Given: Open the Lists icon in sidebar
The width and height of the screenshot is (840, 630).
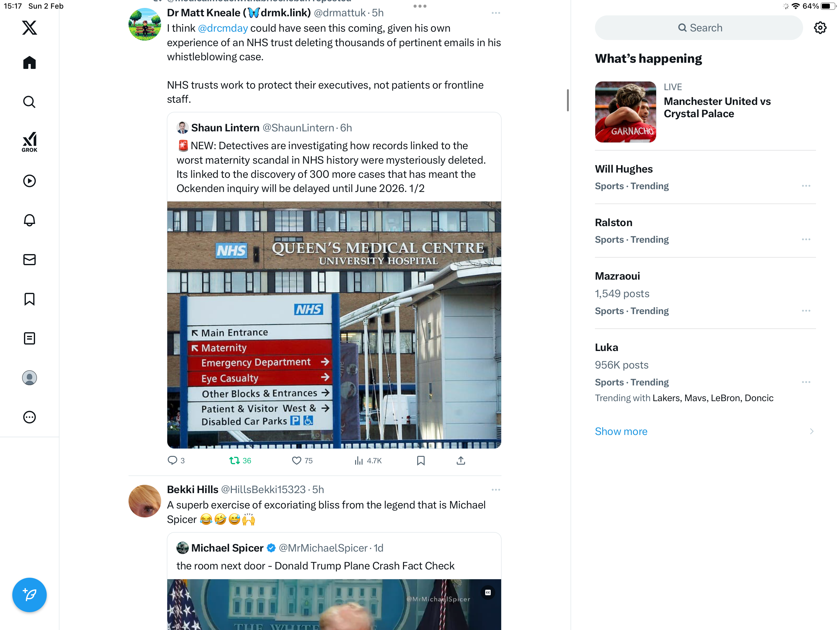Looking at the screenshot, I should pos(29,338).
